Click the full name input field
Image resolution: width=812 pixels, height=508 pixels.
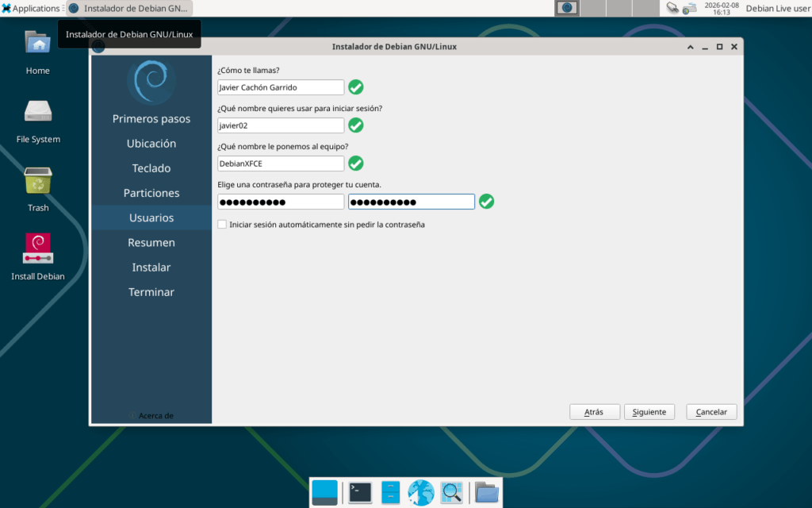coord(281,87)
